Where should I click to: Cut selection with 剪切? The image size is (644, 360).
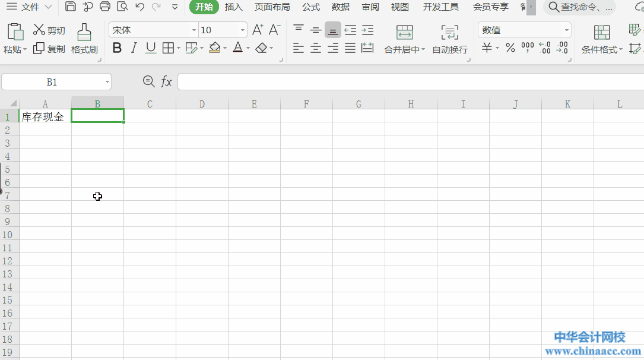[49, 30]
